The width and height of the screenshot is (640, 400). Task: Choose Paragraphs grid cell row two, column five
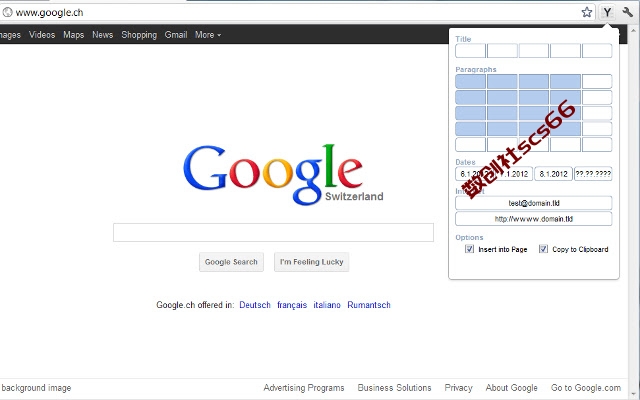click(x=597, y=97)
